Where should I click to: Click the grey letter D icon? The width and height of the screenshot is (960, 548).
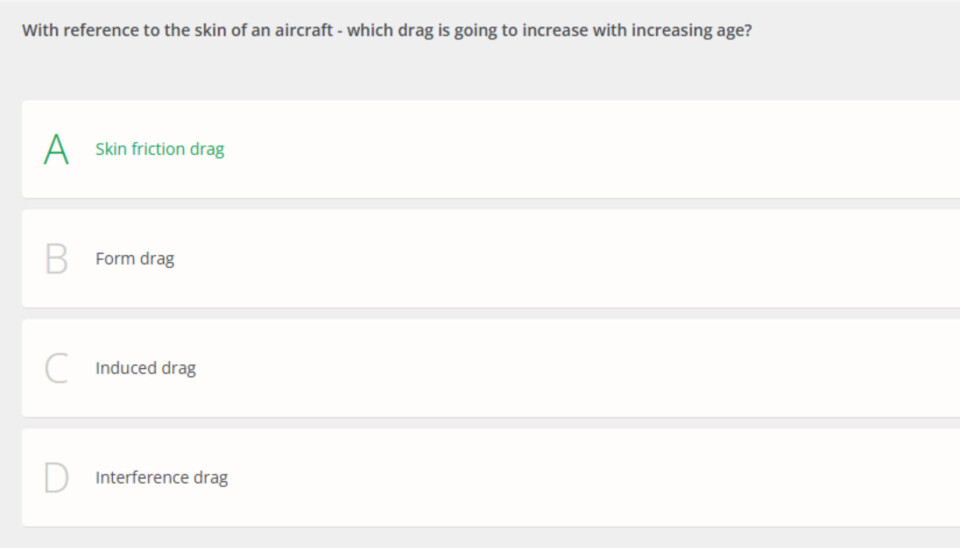(x=57, y=478)
